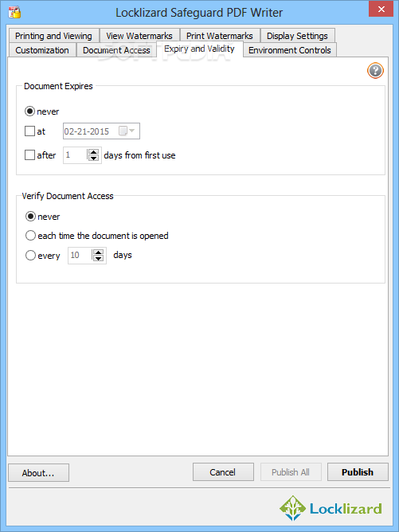Close the Safeguard PDF Writer window

381,10
